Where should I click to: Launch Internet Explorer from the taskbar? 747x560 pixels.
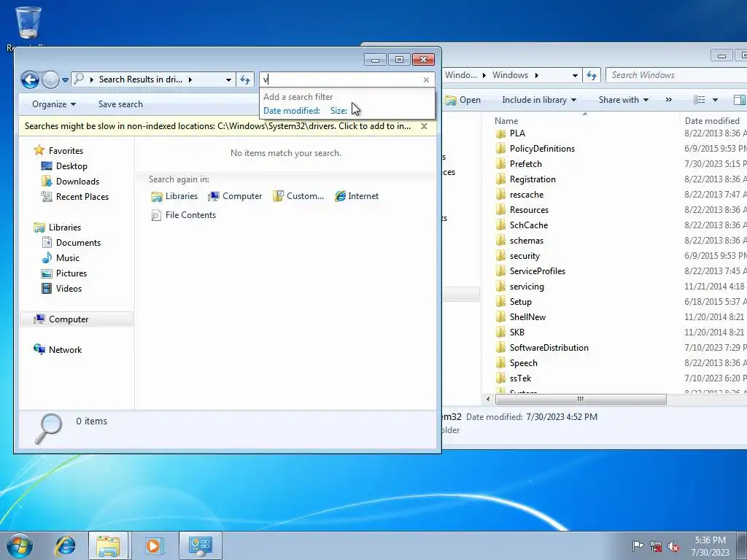tap(65, 545)
